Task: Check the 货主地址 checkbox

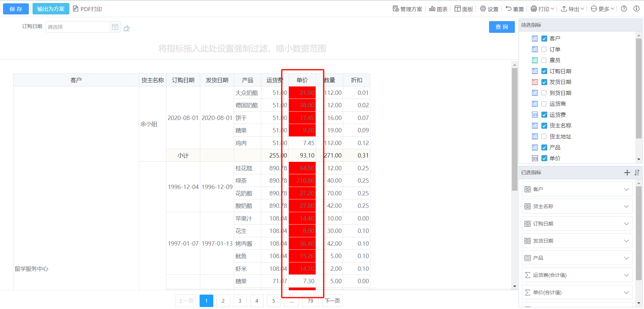Action: click(x=544, y=137)
